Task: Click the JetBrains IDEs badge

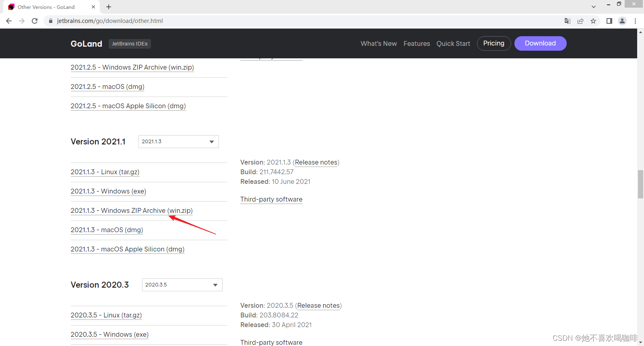Action: pos(130,43)
